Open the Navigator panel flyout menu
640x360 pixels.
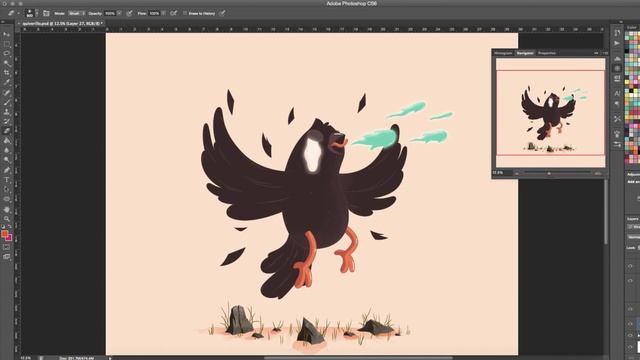point(604,53)
